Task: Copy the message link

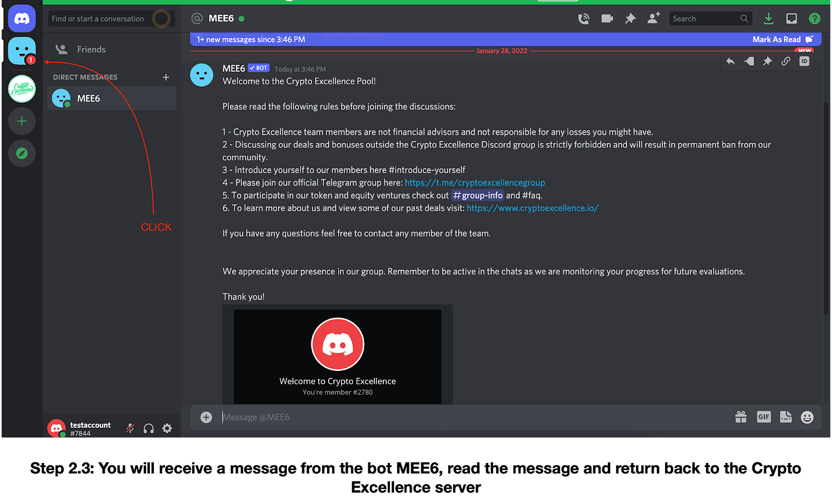Action: (x=786, y=61)
